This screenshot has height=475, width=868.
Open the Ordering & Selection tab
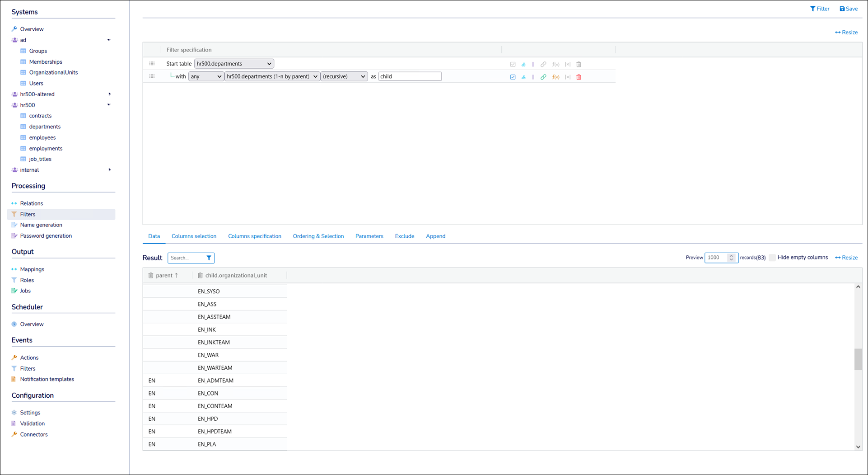click(x=318, y=236)
